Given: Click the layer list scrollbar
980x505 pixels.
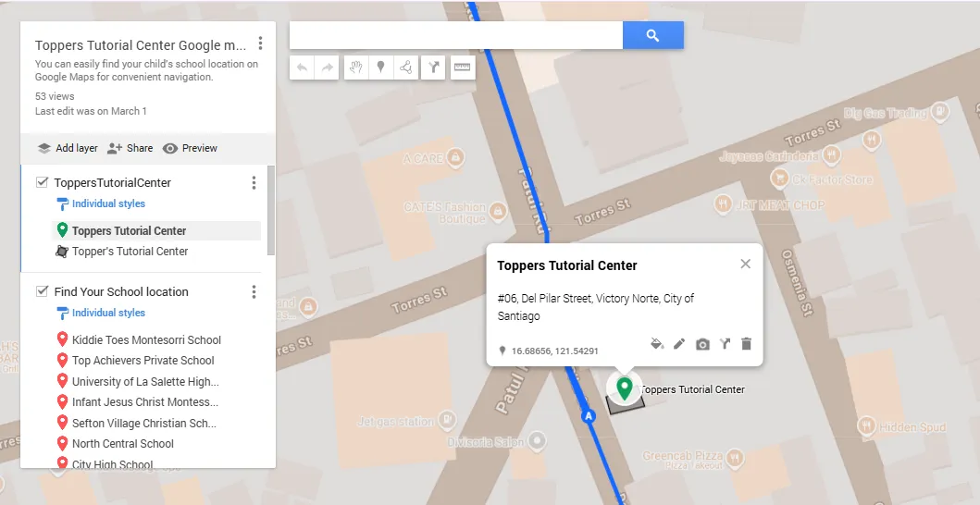Looking at the screenshot, I should click(x=271, y=211).
